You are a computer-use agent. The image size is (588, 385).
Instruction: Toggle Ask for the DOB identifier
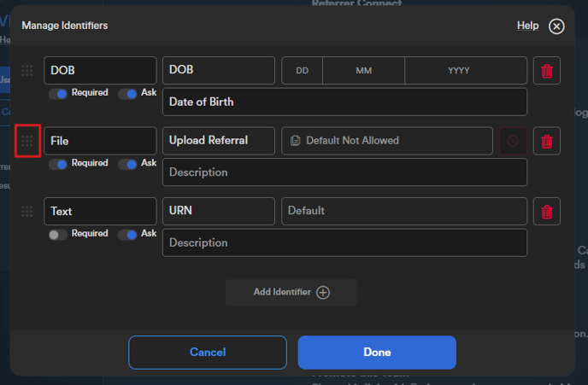click(127, 94)
